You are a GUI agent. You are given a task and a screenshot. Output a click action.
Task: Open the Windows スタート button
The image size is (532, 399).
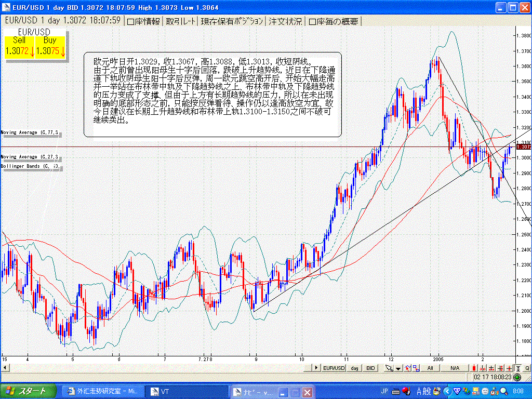pyautogui.click(x=28, y=391)
